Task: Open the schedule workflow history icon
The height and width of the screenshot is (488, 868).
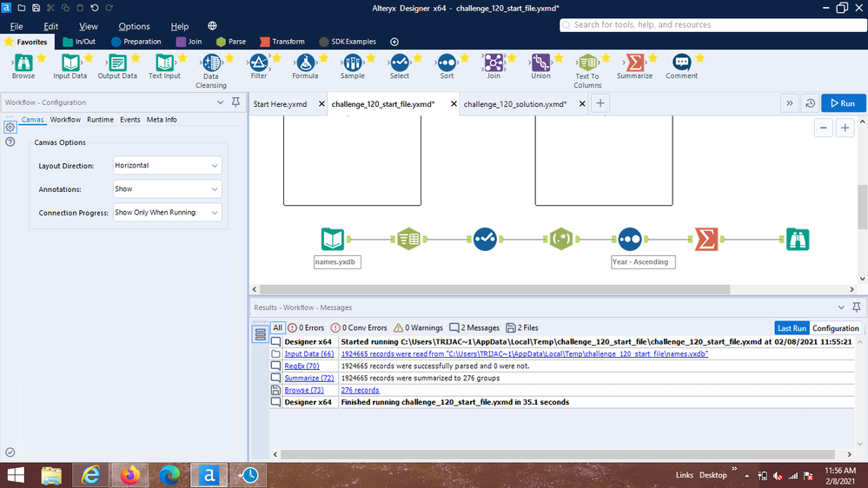Action: pyautogui.click(x=811, y=103)
